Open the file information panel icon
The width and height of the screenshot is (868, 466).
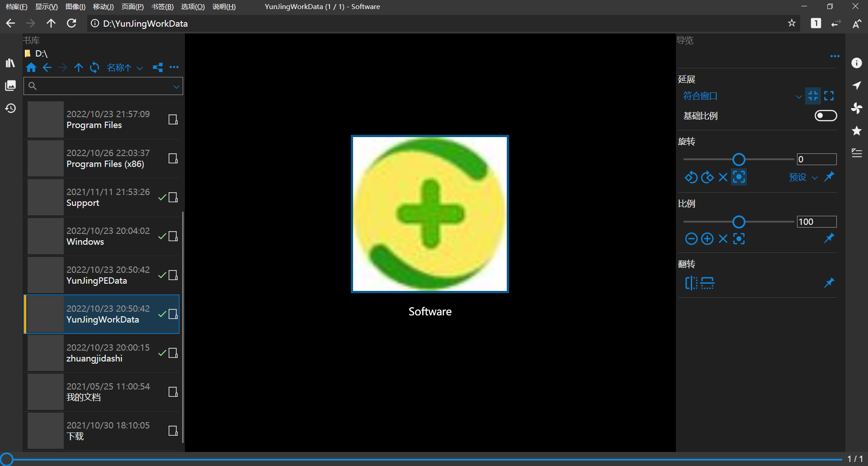click(x=857, y=63)
